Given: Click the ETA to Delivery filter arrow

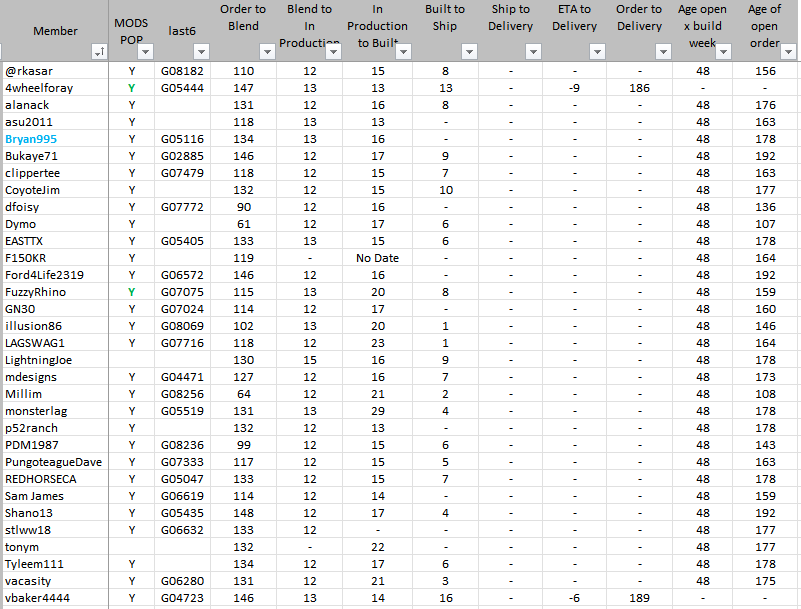Looking at the screenshot, I should 597,51.
